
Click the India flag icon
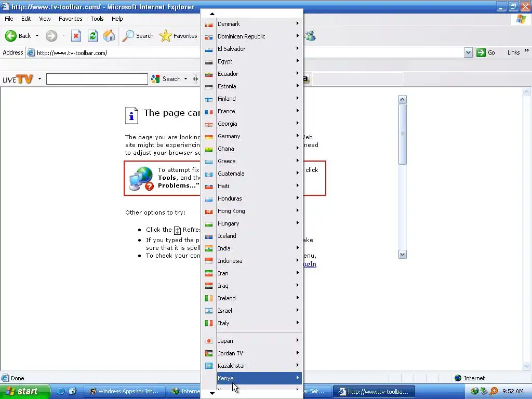click(209, 249)
